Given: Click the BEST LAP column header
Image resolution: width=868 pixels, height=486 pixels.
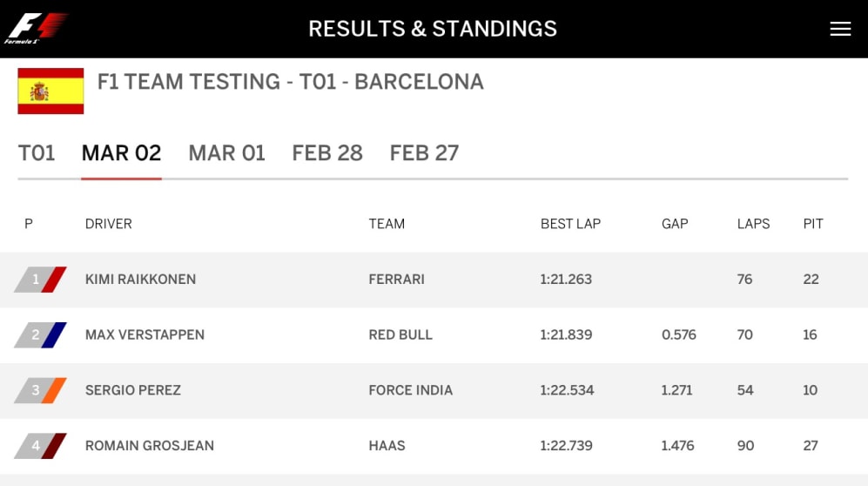Looking at the screenshot, I should (570, 224).
